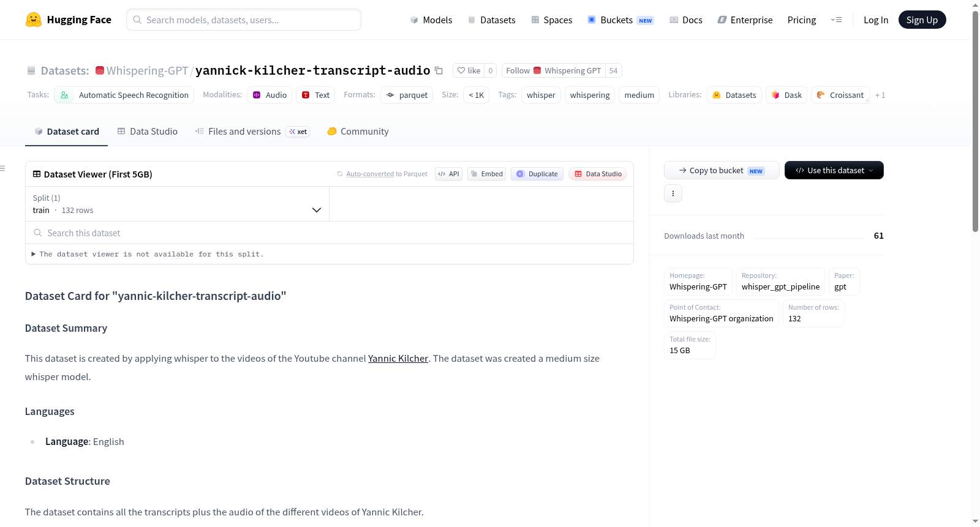The width and height of the screenshot is (980, 527).
Task: Open the Whispering-GPT owner link in title
Action: tap(147, 70)
